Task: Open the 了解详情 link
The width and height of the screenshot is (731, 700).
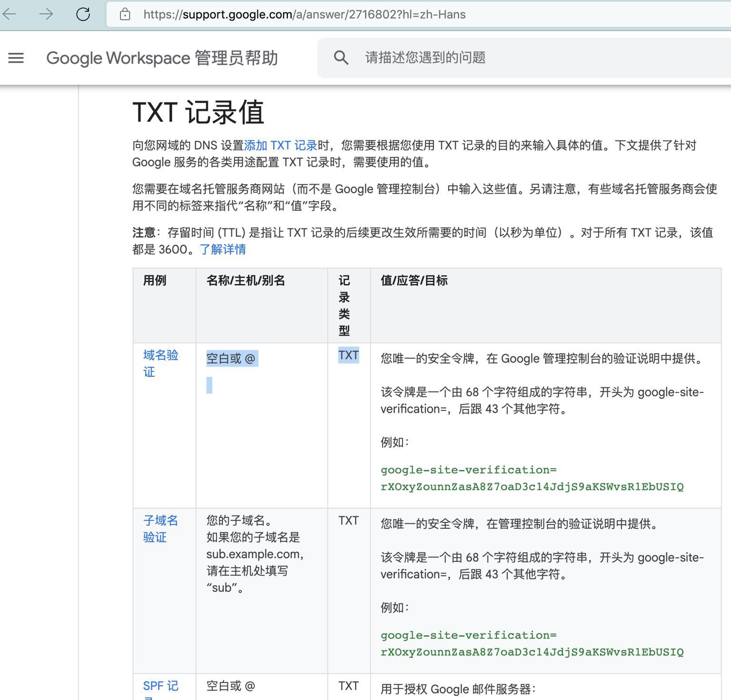Action: tap(223, 249)
